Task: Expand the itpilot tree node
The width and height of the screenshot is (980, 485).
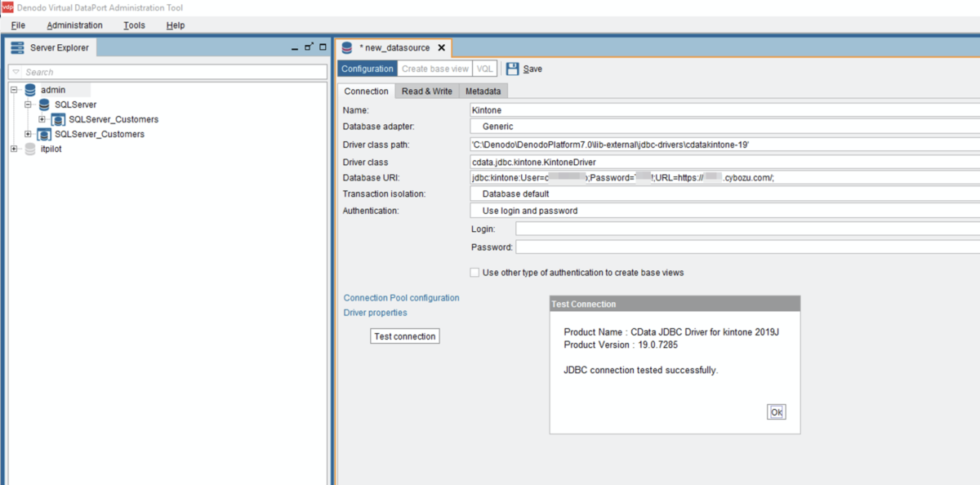Action: coord(14,149)
